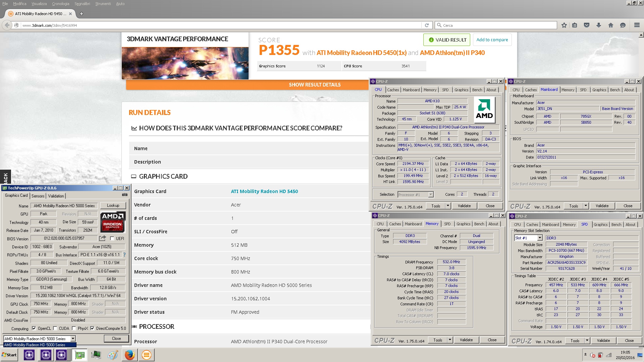644x362 pixels.
Task: Open a new browser tab with plus
Action: pos(82,14)
